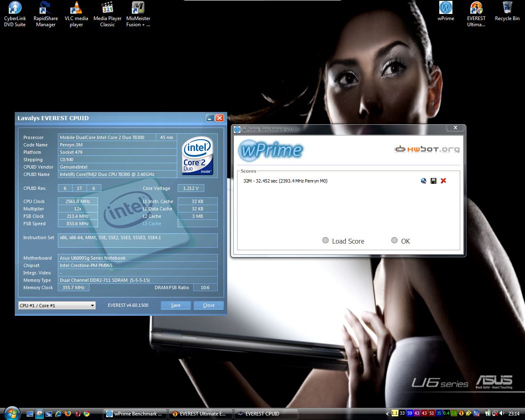
Task: Switch to EVEREST Ultimate taskbar button
Action: [200, 414]
